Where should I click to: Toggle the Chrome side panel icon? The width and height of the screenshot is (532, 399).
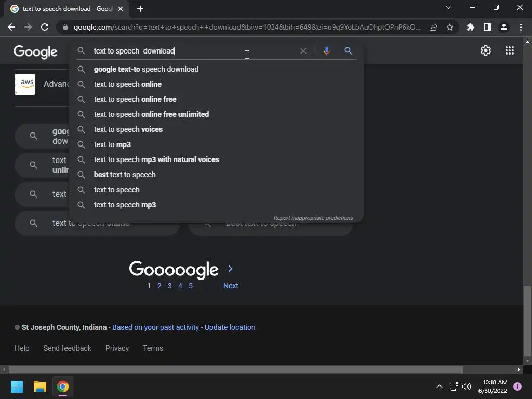pyautogui.click(x=487, y=27)
